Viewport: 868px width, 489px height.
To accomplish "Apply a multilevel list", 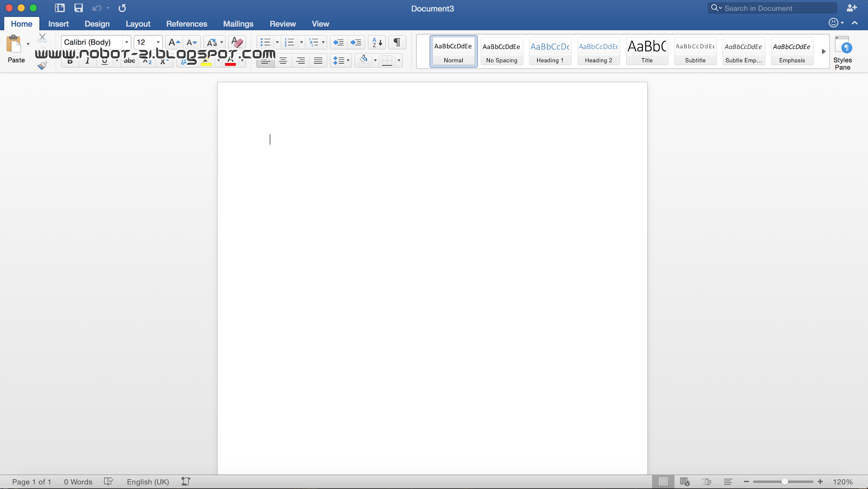I will click(314, 42).
